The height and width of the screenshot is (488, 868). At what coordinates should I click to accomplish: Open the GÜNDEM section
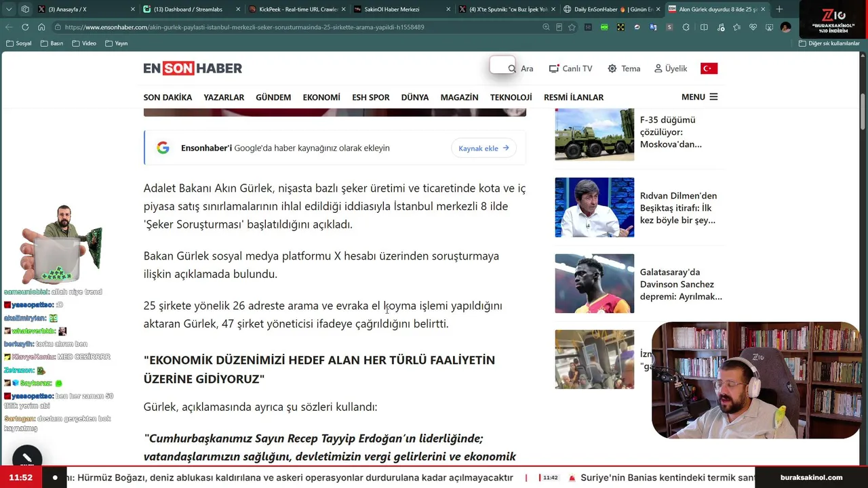[x=273, y=98]
